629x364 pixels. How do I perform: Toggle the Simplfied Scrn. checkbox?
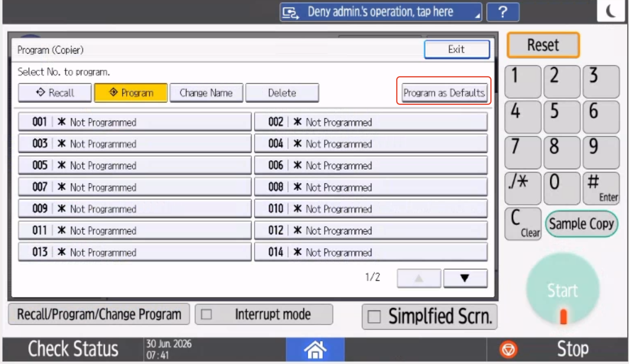coord(374,317)
